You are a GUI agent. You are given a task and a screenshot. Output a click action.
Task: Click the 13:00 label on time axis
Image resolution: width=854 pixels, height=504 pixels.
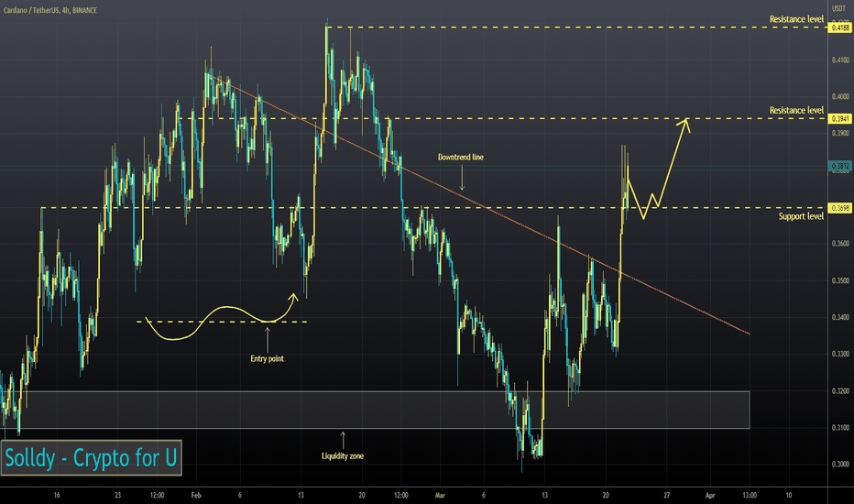(x=750, y=495)
